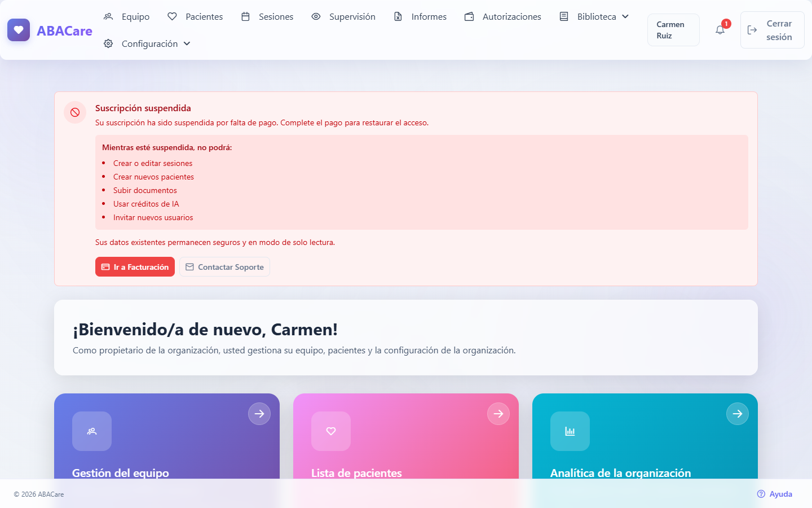Click the ABACare brand name
The height and width of the screenshot is (508, 812).
click(64, 31)
